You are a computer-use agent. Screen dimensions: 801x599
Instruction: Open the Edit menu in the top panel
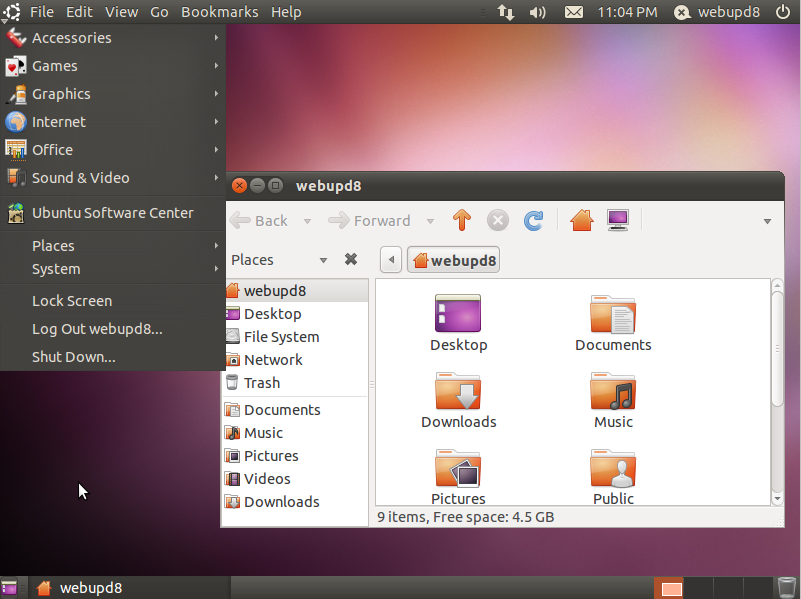pos(79,12)
